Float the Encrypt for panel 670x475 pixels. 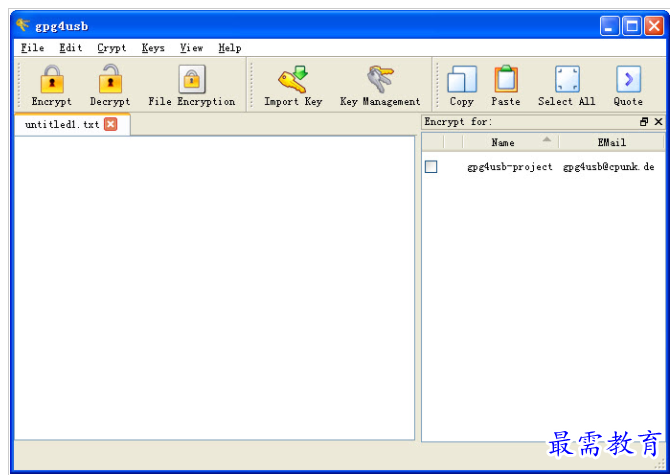tap(644, 122)
